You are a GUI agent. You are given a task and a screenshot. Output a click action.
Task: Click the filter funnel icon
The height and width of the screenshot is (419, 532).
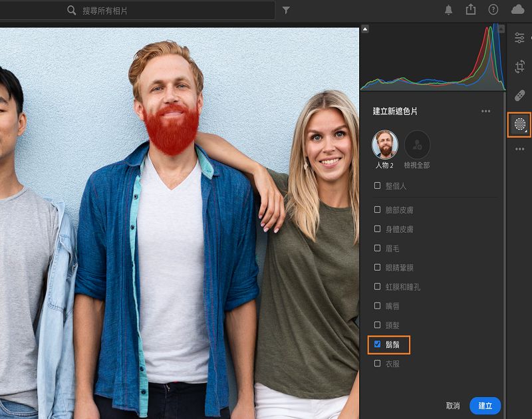click(286, 10)
